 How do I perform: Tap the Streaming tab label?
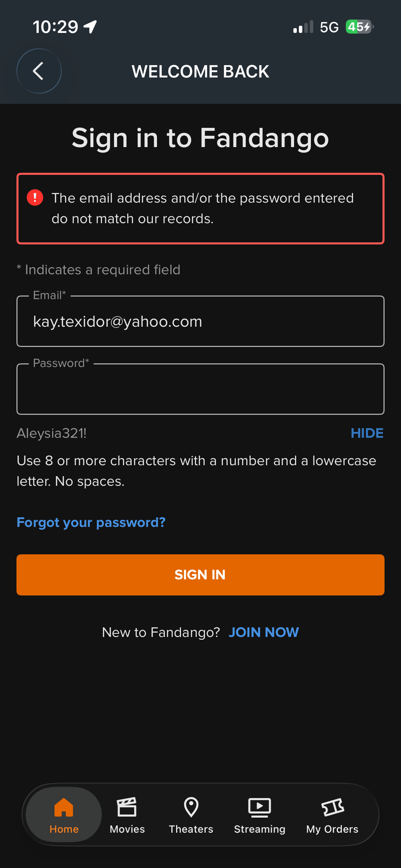(260, 829)
